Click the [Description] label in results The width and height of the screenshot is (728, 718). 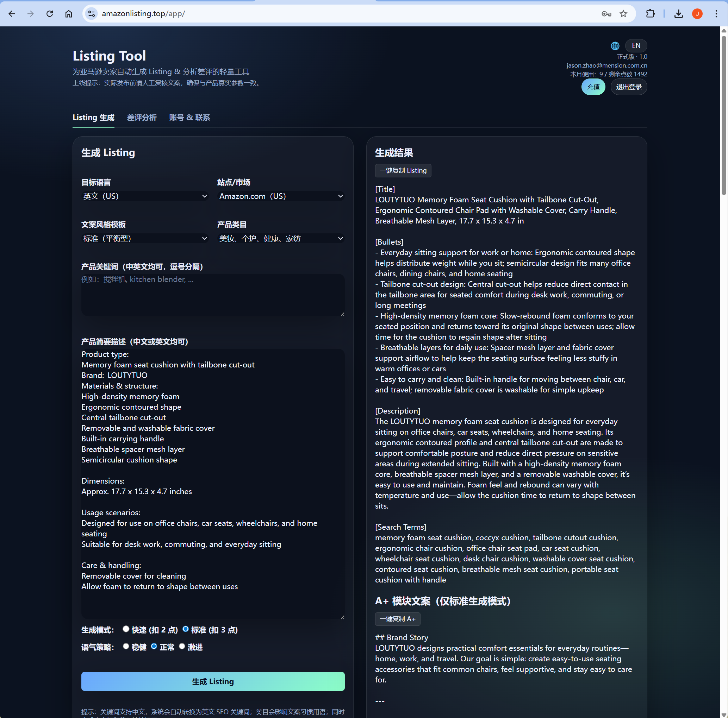click(398, 411)
